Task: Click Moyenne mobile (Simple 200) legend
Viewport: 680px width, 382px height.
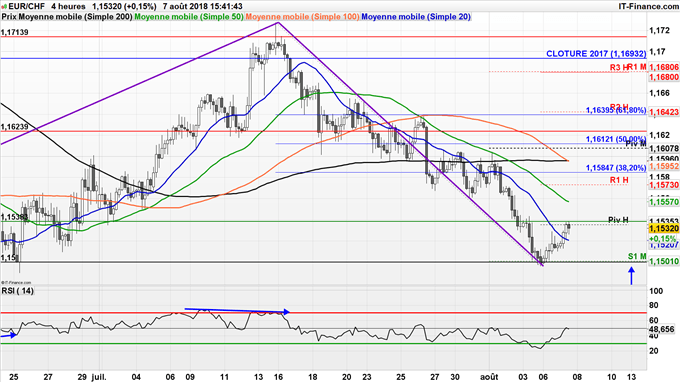Action: coord(67,17)
